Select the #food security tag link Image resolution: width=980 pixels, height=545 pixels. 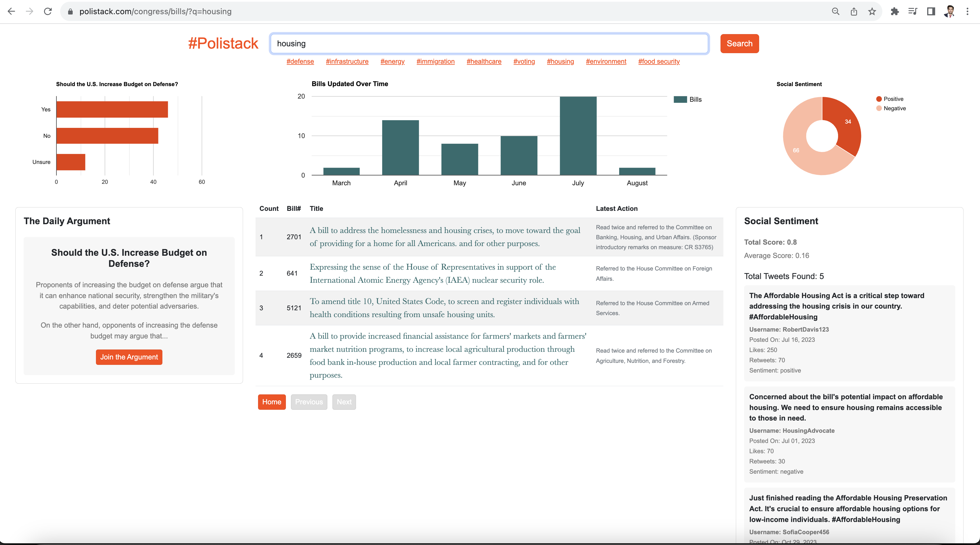(x=659, y=61)
